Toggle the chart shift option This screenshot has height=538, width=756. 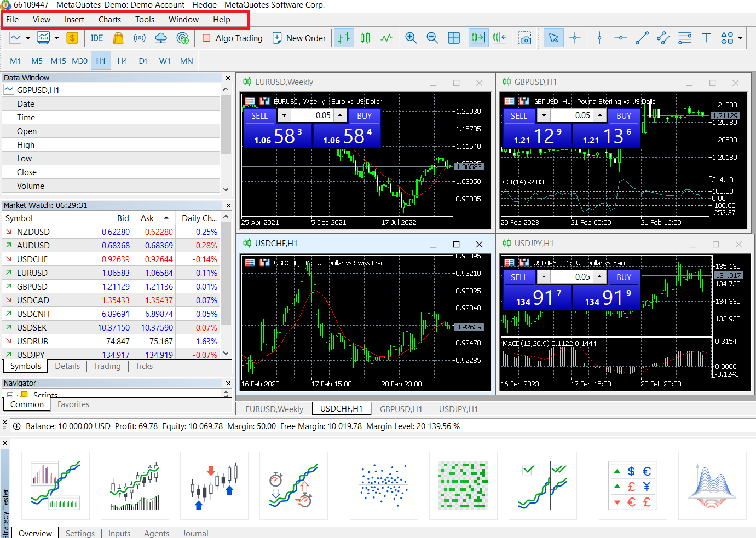point(499,38)
